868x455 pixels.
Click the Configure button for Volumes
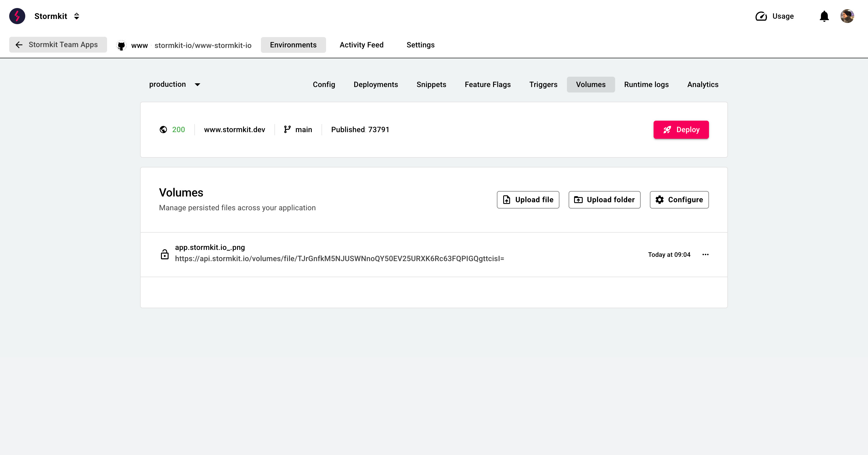679,199
